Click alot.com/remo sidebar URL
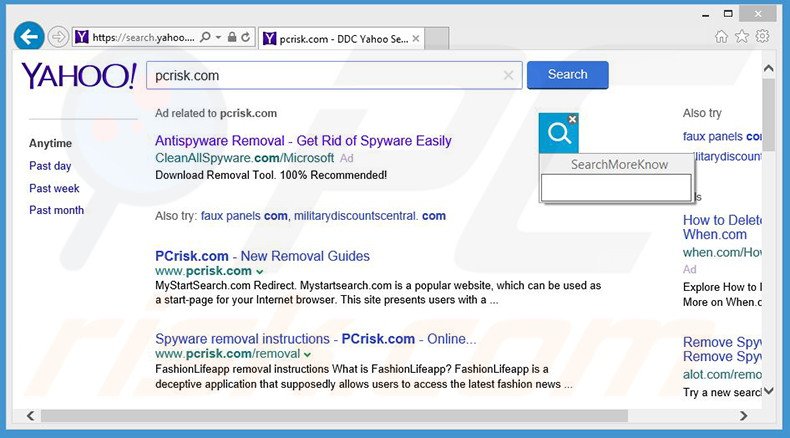Viewport: 790px width, 438px height. 722,374
